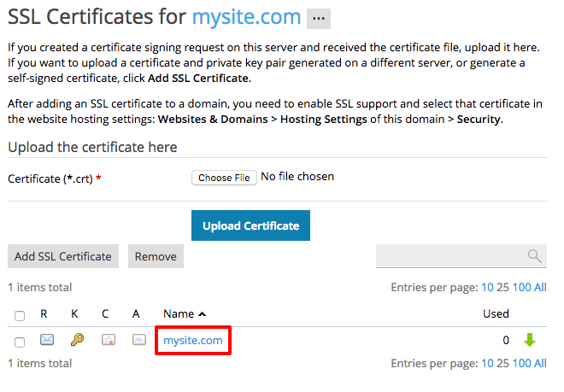Image resolution: width=564 pixels, height=392 pixels.
Task: Click the green download arrow icon
Action: tap(530, 340)
